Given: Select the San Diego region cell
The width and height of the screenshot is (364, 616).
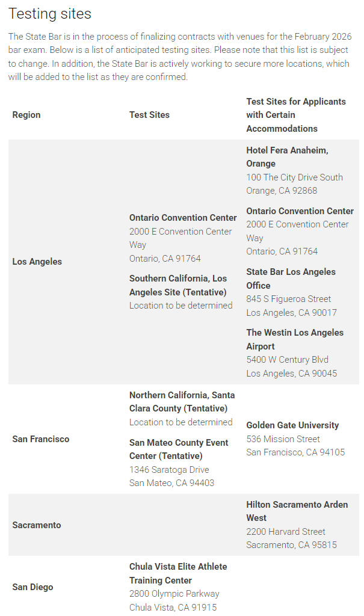Looking at the screenshot, I should click(x=32, y=587).
